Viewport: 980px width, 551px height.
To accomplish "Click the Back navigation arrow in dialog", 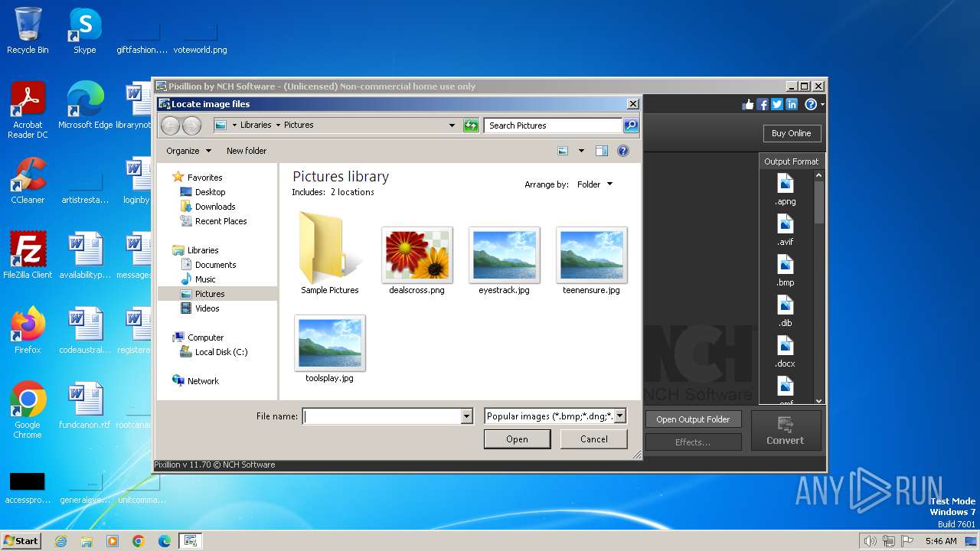I will tap(170, 126).
